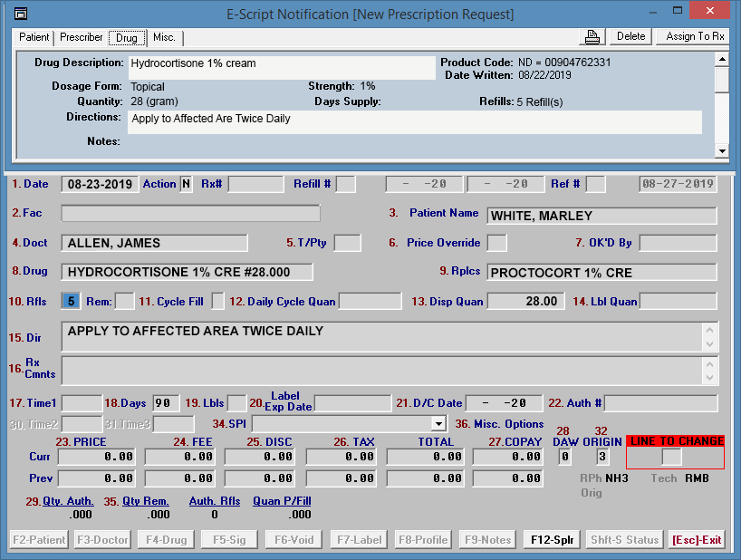Screen dimensions: 741x560
Task: Click the Patient Name field
Action: point(601,216)
